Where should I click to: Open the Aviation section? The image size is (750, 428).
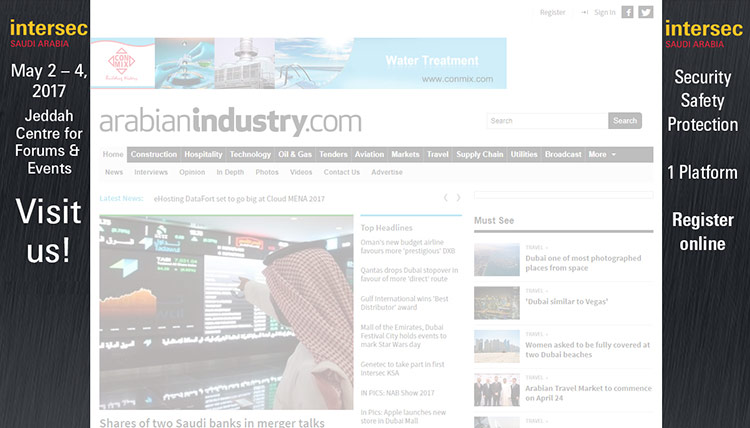369,154
